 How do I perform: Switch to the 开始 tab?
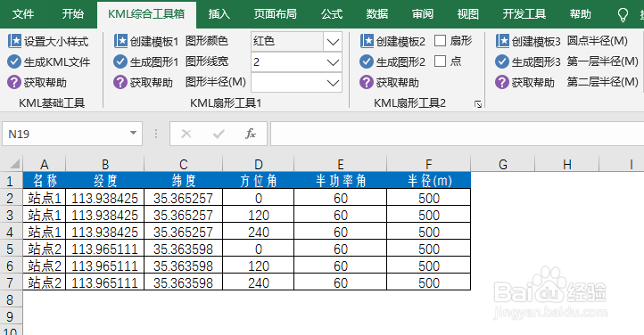73,14
